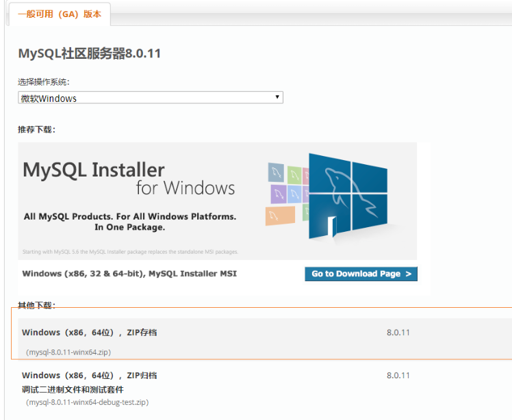Click the 推荐下载 label
512x420 pixels.
[x=36, y=129]
